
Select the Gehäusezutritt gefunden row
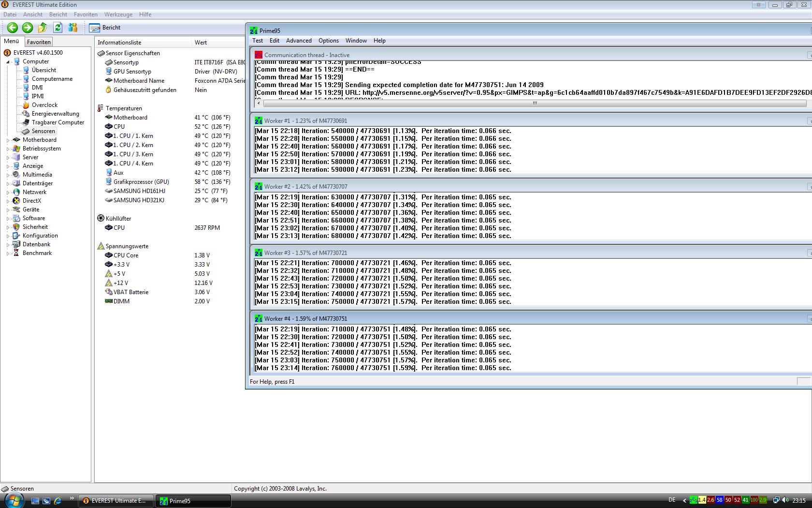[170, 90]
